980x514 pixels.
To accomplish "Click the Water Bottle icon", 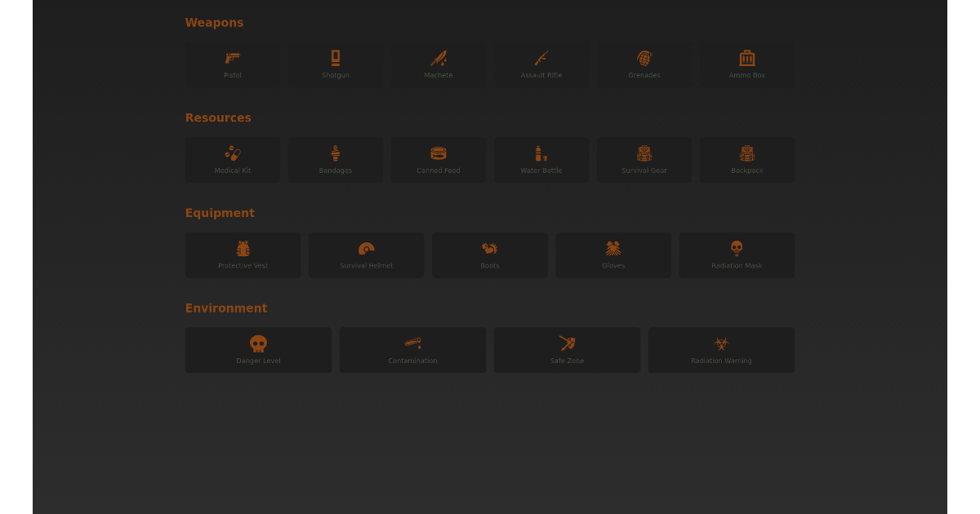I will (541, 160).
